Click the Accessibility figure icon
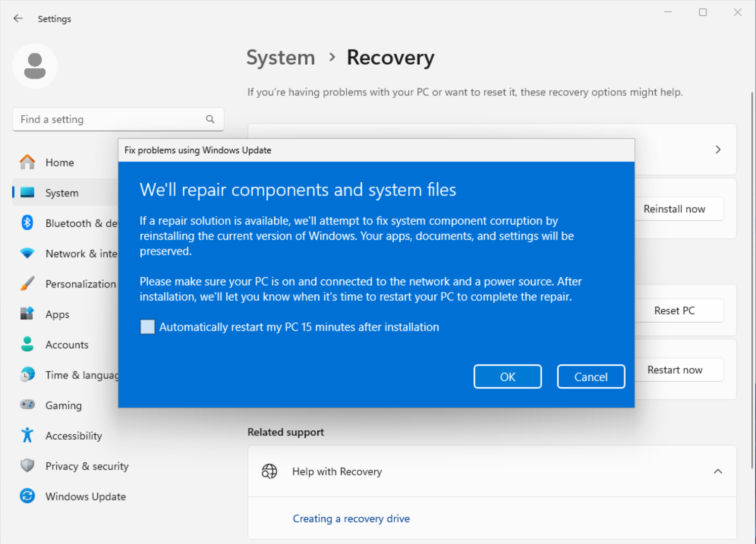The width and height of the screenshot is (756, 544). pos(27,435)
